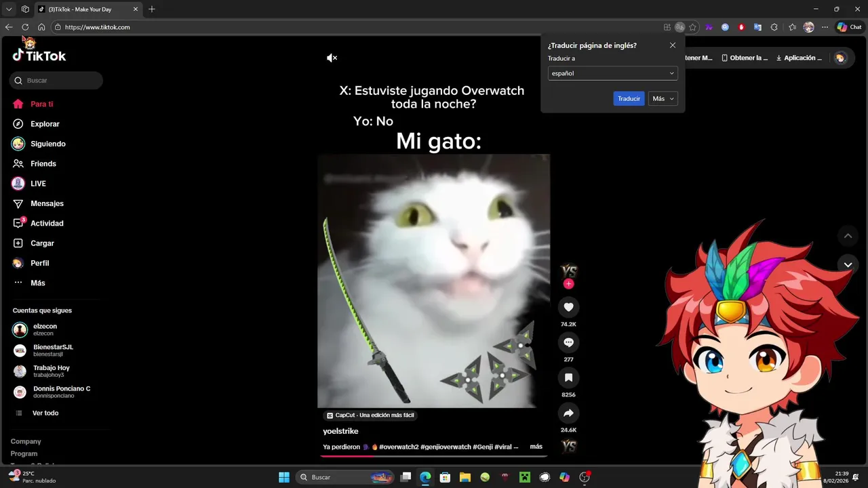Viewport: 868px width, 488px height.
Task: Open the video comments with 277 replies
Action: (x=568, y=342)
